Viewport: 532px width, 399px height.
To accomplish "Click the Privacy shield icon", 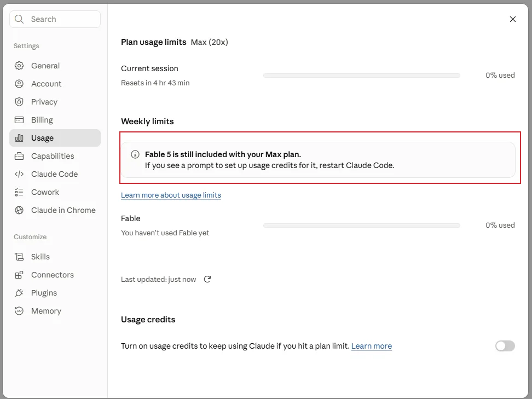I will coord(19,102).
